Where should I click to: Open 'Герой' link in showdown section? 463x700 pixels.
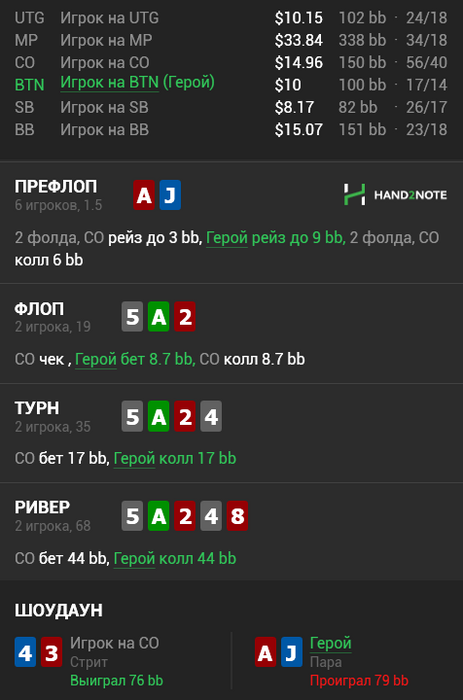point(330,644)
